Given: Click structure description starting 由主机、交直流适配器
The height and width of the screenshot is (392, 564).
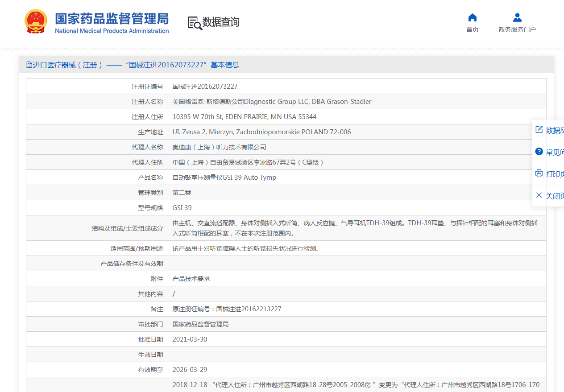Looking at the screenshot, I should [x=355, y=228].
